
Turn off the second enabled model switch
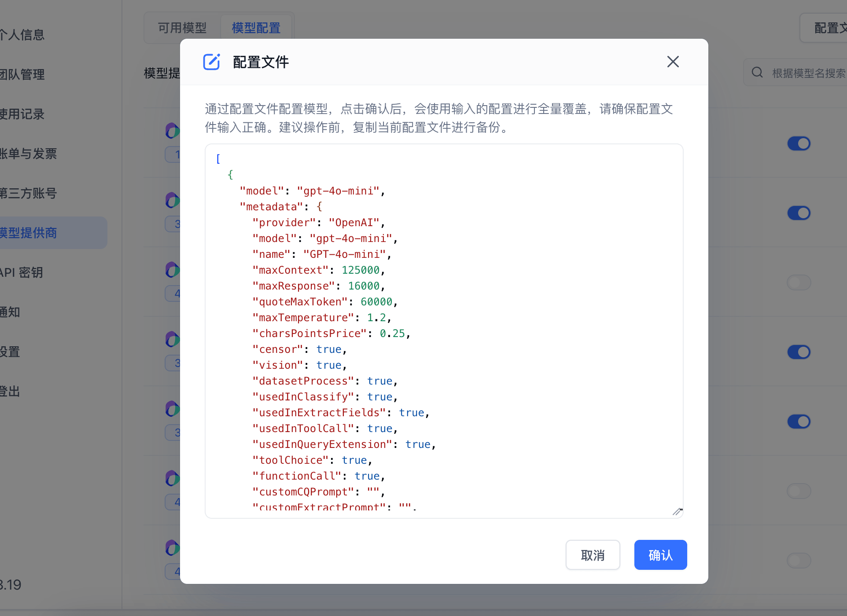799,213
